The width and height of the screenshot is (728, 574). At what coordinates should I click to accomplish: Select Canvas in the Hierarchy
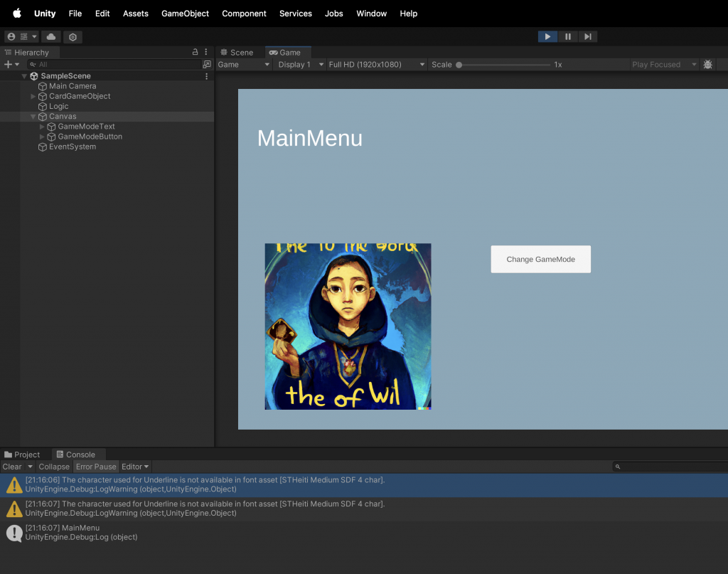[63, 116]
